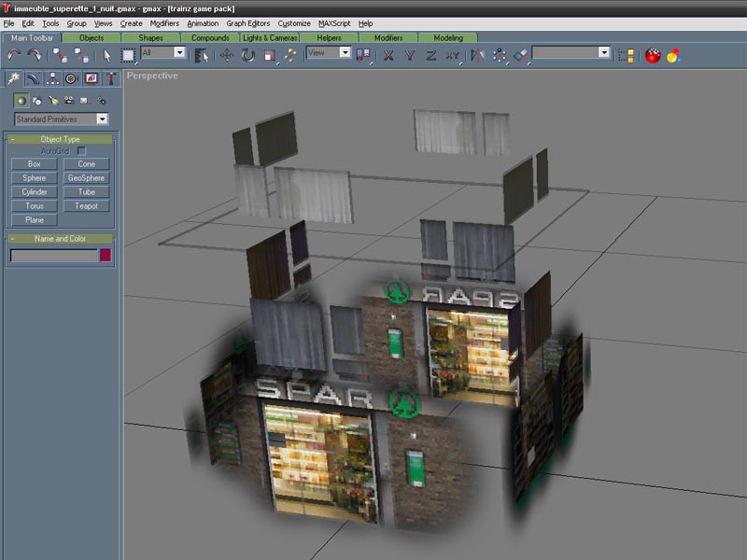This screenshot has width=747, height=560.
Task: Select the Move transform tool
Action: coord(227,55)
